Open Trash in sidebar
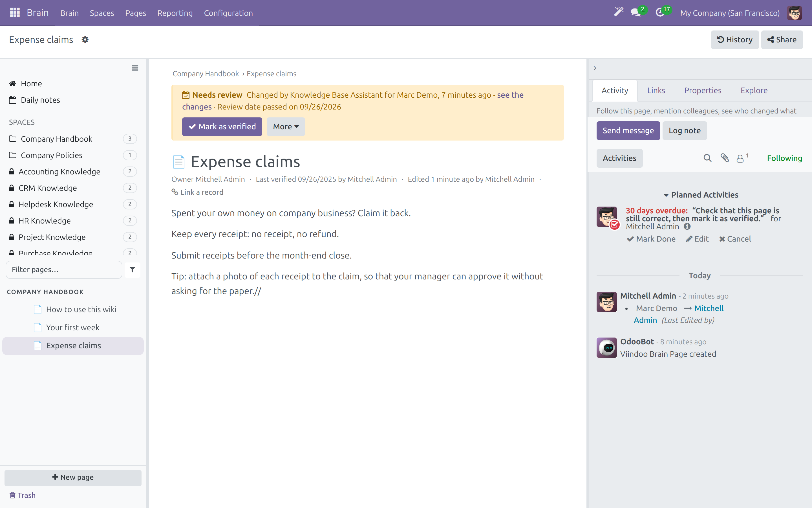 (22, 495)
